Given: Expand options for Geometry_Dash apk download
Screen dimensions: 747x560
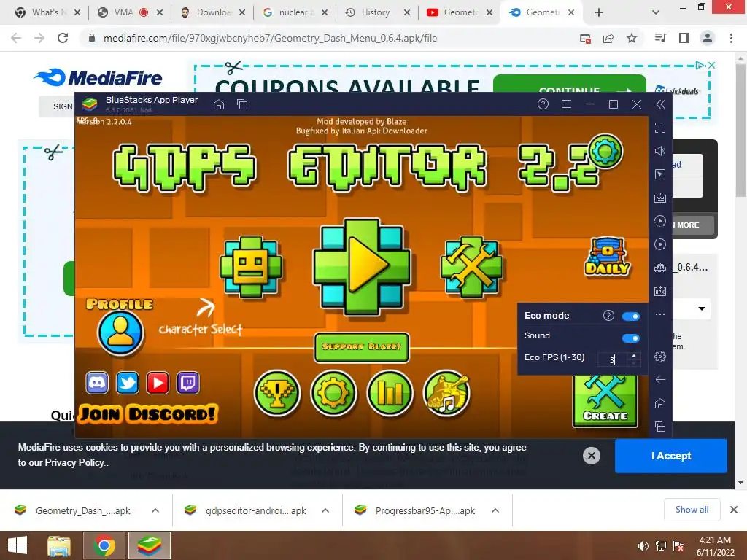Looking at the screenshot, I should [x=155, y=510].
